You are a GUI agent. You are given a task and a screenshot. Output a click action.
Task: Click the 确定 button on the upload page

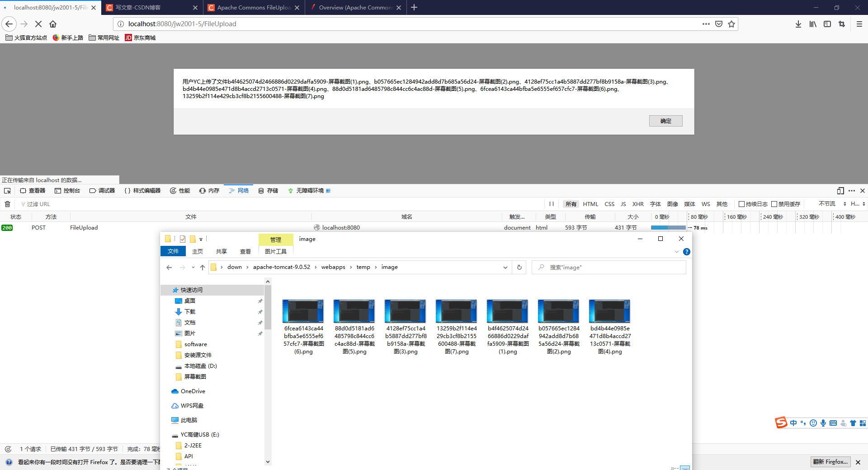(665, 121)
